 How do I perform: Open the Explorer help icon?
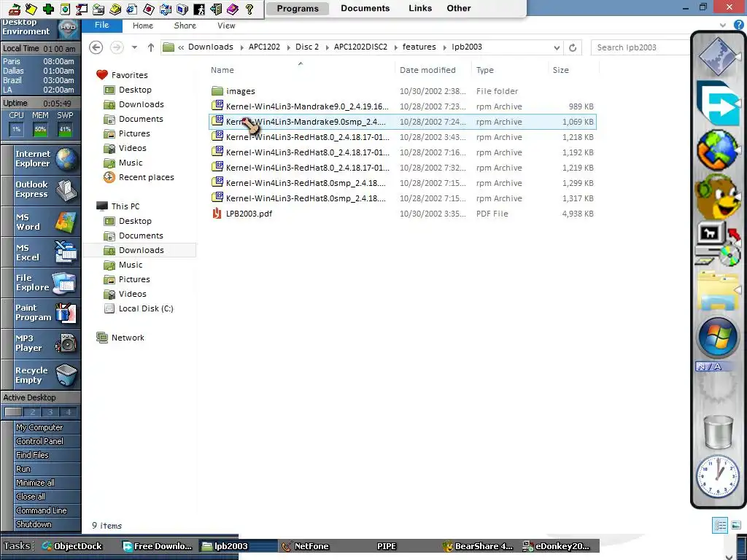pos(739,25)
